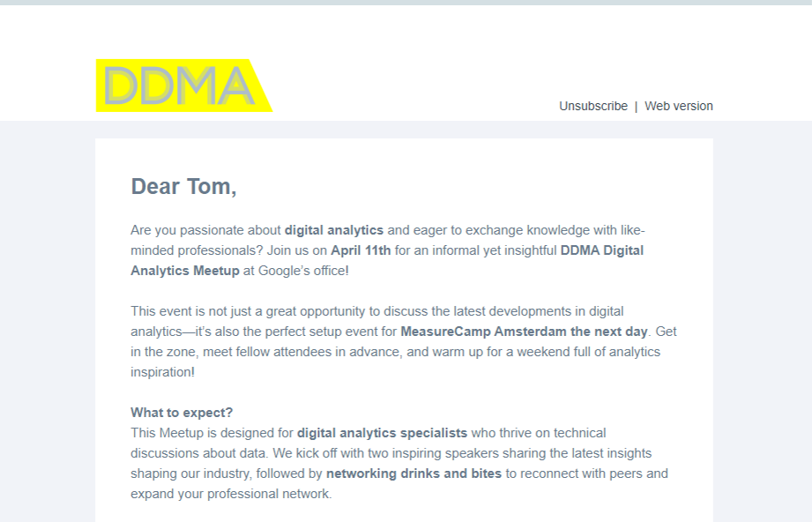This screenshot has width=812, height=522.
Task: Click bold "digital analytics" in the first paragraph
Action: (x=333, y=230)
